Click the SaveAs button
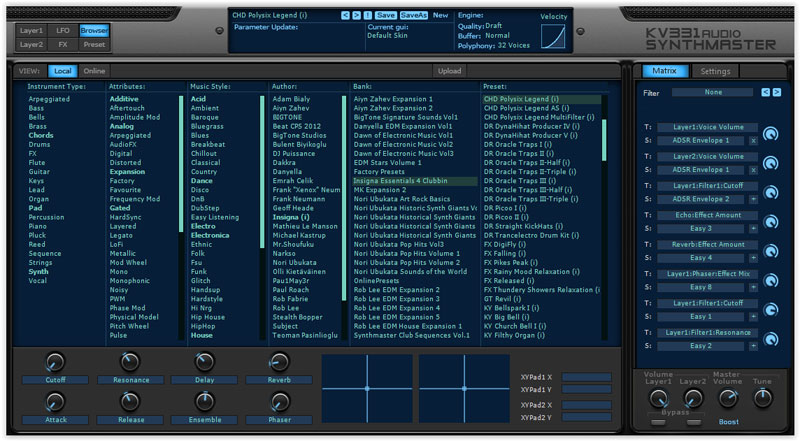 [413, 16]
